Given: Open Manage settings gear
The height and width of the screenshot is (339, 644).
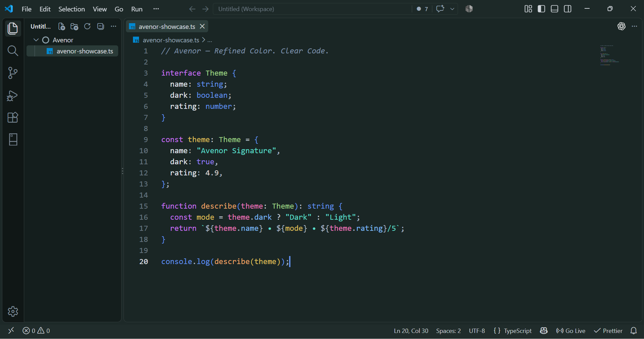Looking at the screenshot, I should (13, 311).
